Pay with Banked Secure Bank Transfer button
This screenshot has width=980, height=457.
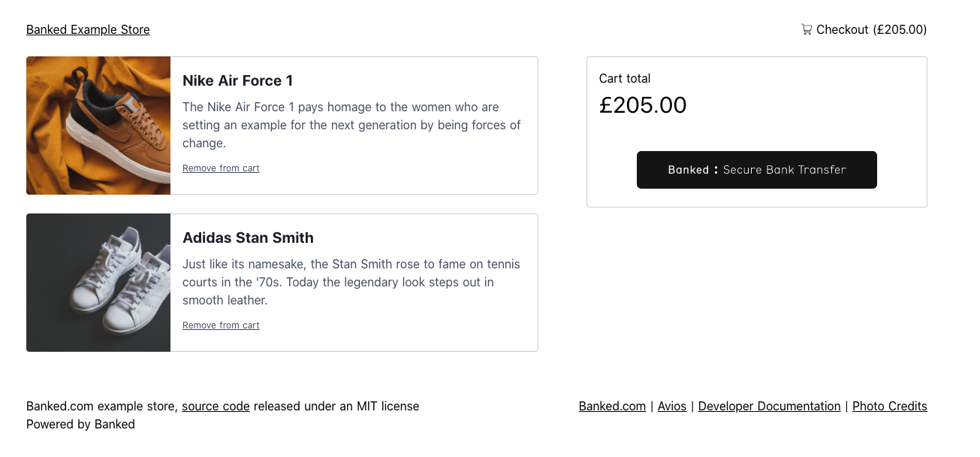[x=757, y=170]
